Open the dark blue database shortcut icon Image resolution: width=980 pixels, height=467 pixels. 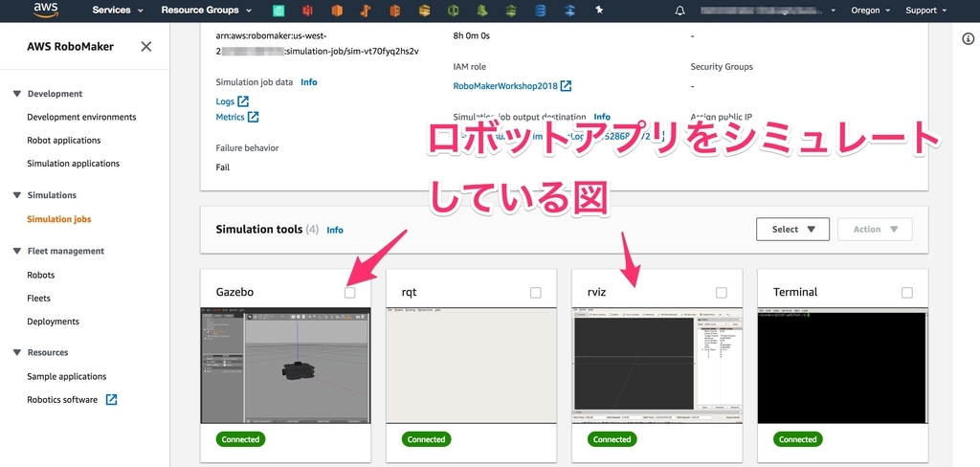540,10
